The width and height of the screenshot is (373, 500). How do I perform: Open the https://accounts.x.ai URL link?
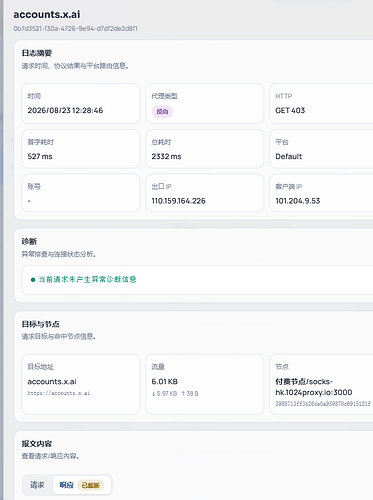(59, 393)
